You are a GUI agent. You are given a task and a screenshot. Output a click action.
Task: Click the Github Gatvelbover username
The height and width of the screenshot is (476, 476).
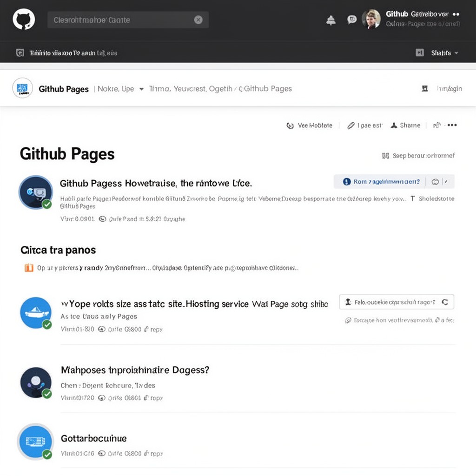point(417,14)
